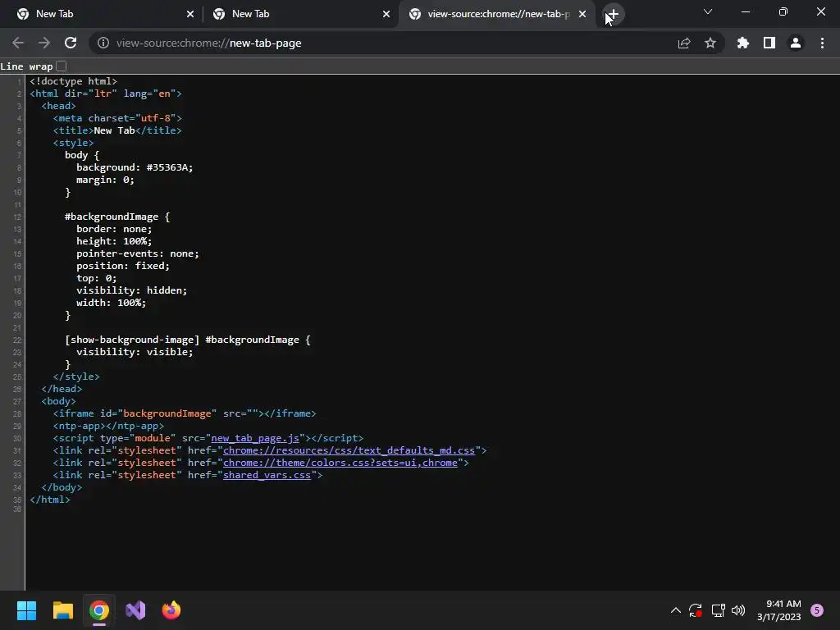Click the "visibility: visible;" line

click(x=135, y=353)
